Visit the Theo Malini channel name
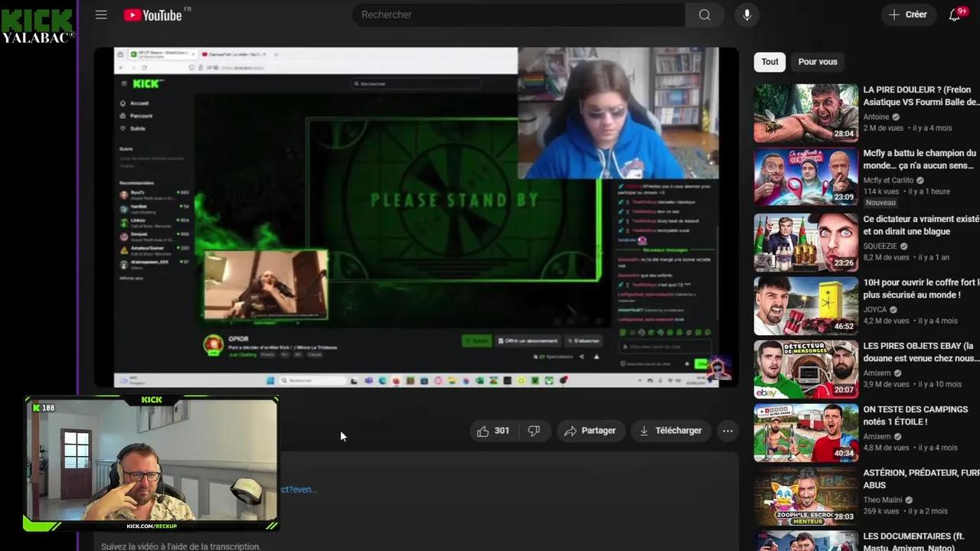This screenshot has height=551, width=980. click(x=883, y=500)
